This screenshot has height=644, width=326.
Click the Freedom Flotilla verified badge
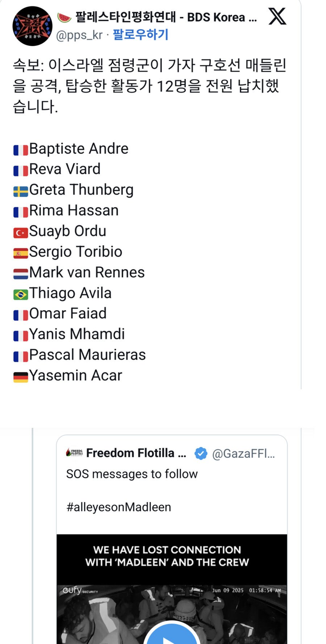pos(201,453)
